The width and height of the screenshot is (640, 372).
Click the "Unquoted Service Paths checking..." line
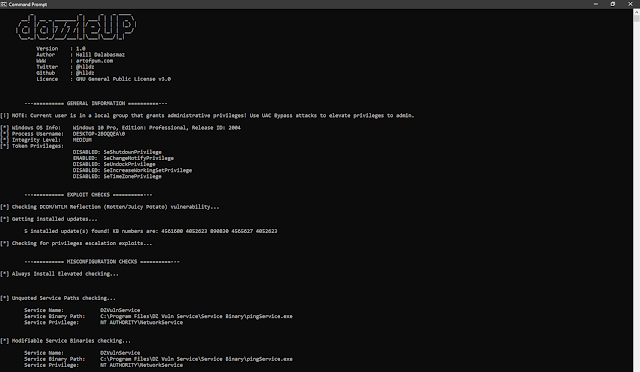tap(58, 298)
